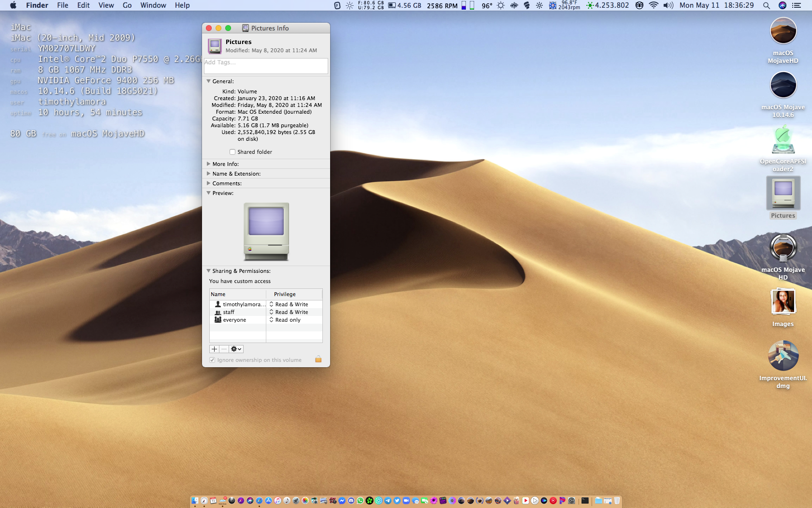Collapse the General section
This screenshot has height=508, width=812.
pyautogui.click(x=208, y=81)
